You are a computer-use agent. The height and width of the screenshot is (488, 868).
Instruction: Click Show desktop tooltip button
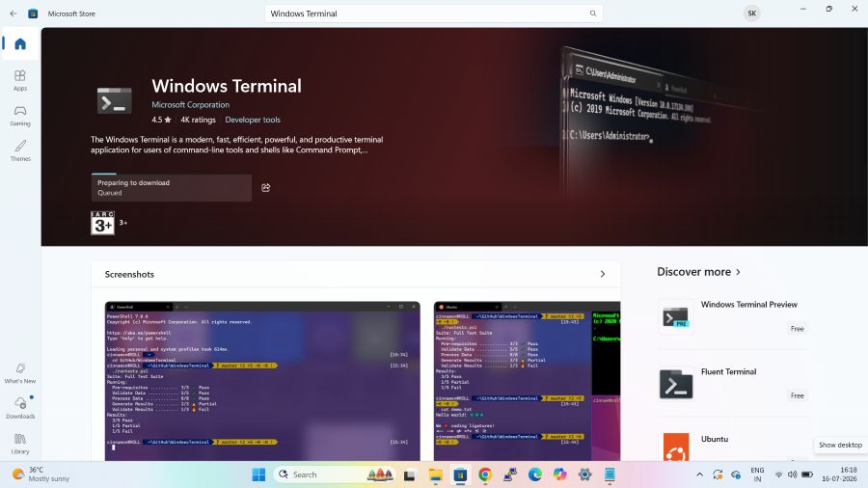[x=840, y=445]
